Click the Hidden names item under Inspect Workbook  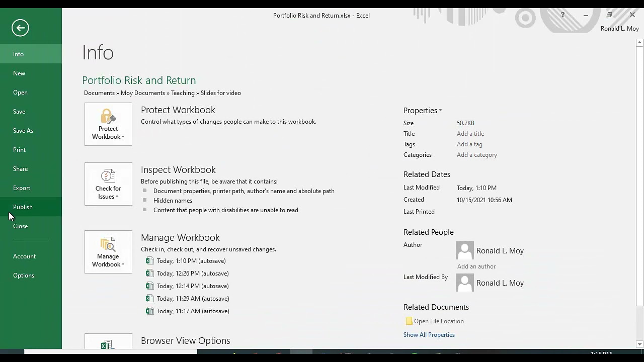[x=173, y=201]
